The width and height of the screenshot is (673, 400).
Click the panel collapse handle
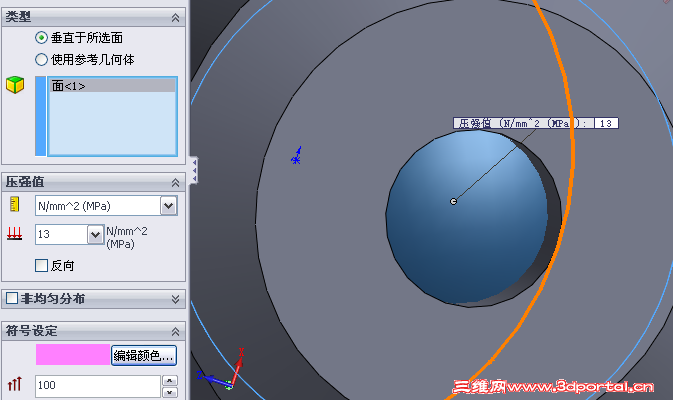[194, 170]
